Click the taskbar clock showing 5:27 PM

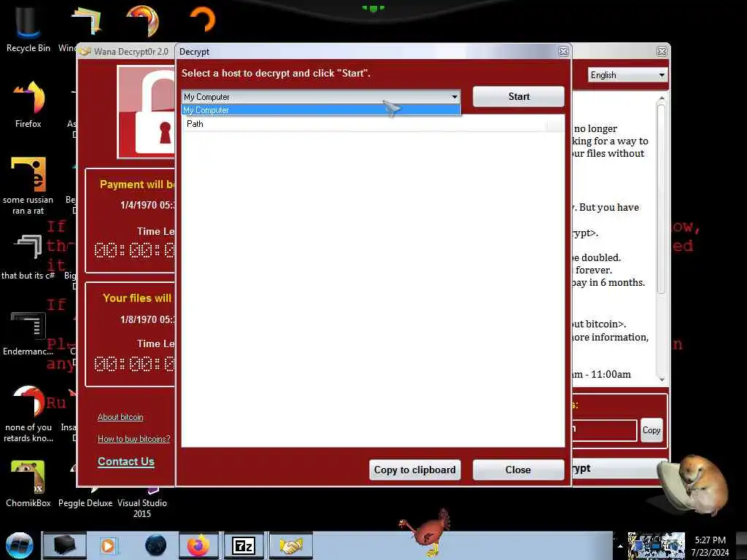710,545
